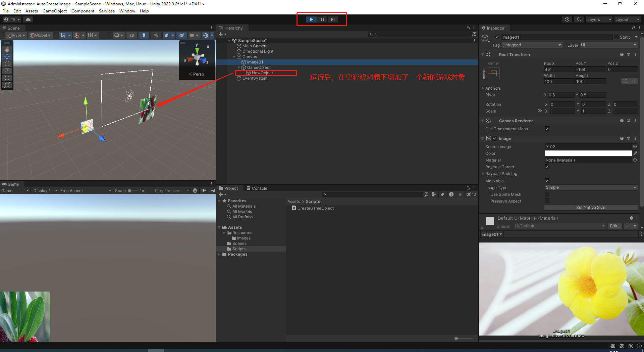
Task: Switch to the Console tab
Action: coord(257,188)
